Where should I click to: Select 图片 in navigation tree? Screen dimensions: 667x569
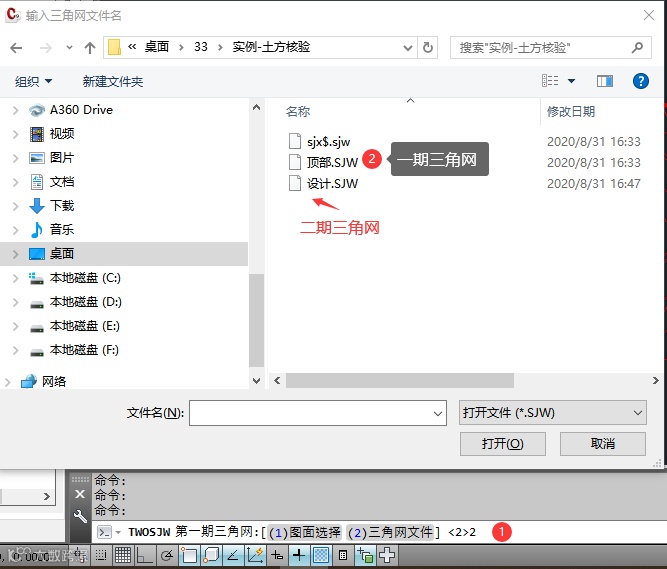click(62, 158)
